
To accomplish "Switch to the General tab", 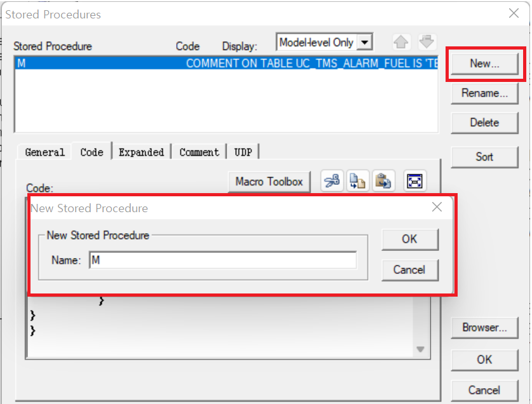I will pos(44,152).
